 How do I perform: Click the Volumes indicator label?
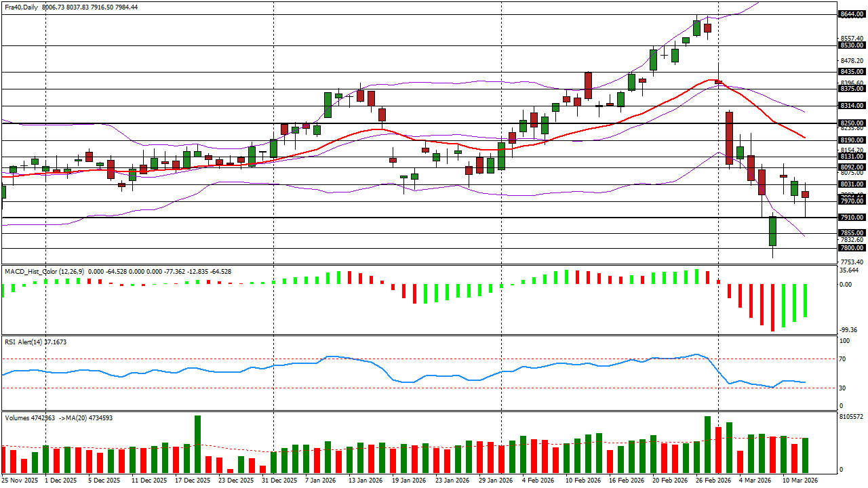pyautogui.click(x=18, y=418)
